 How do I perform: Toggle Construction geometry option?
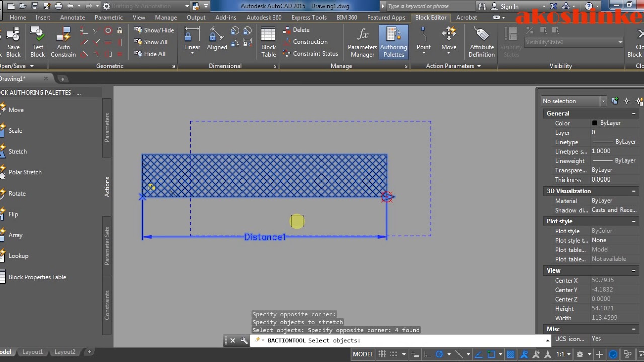click(x=305, y=42)
